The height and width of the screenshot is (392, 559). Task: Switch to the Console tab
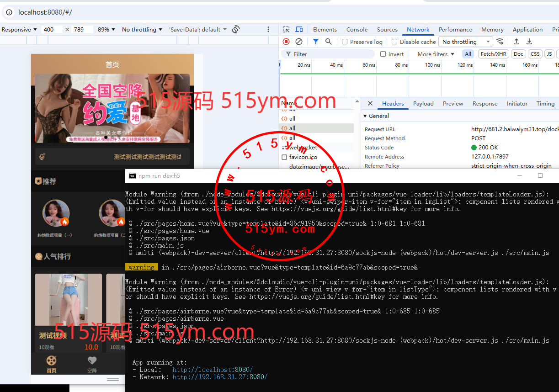point(357,29)
